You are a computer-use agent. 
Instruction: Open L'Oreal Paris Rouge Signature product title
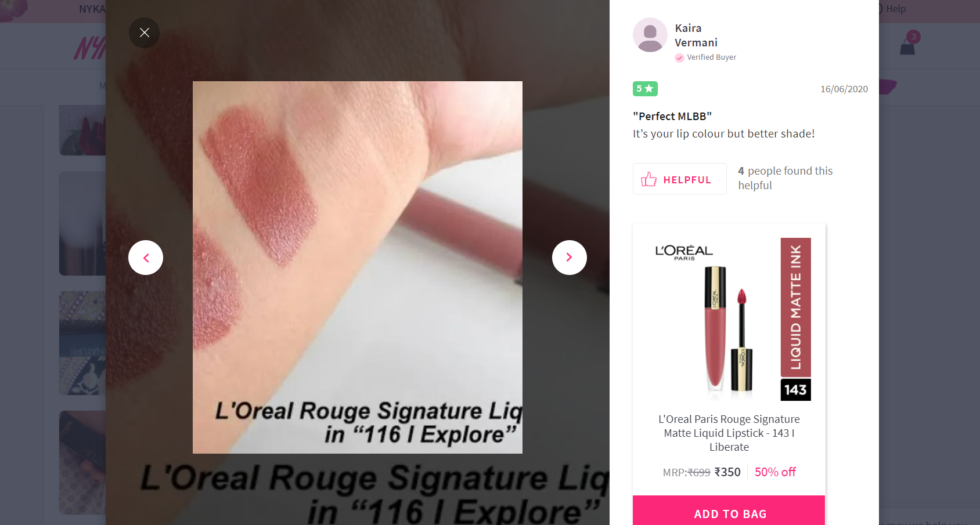[x=729, y=433]
